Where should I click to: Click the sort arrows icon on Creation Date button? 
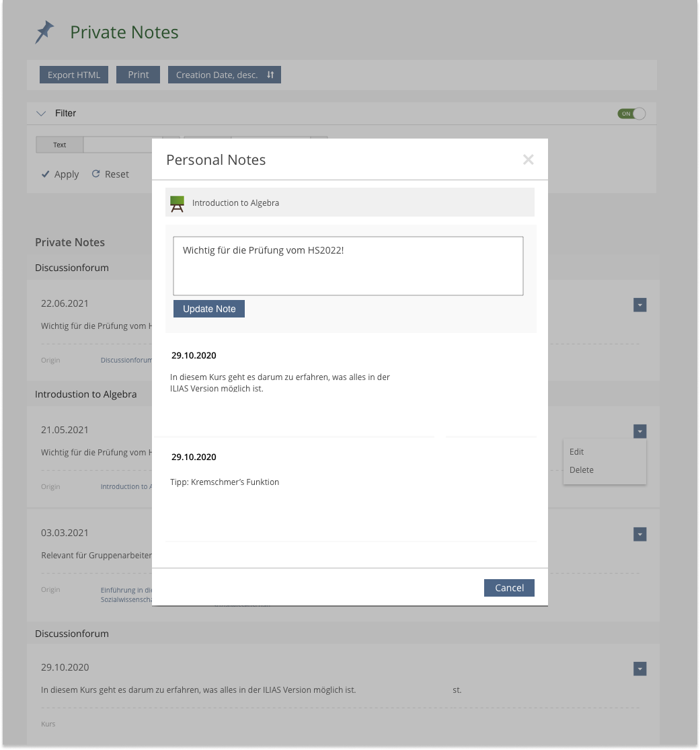pyautogui.click(x=270, y=75)
